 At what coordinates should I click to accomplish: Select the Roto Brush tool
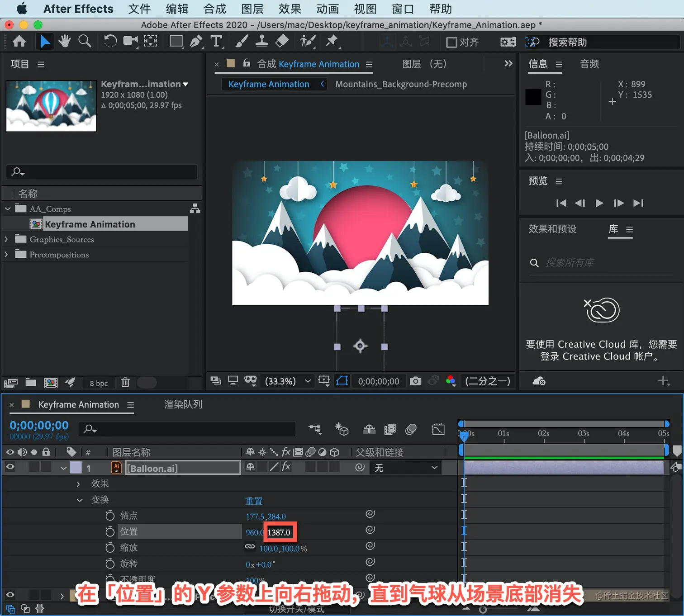[308, 42]
